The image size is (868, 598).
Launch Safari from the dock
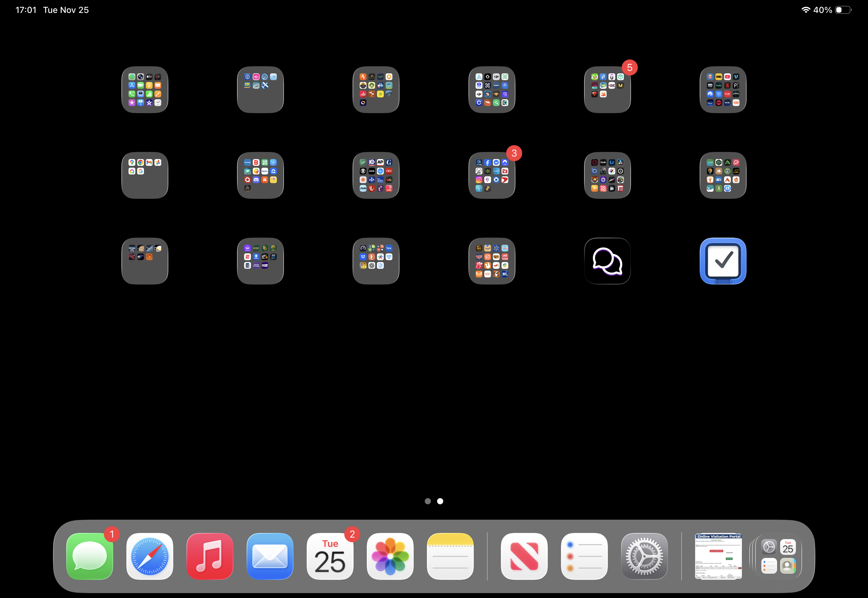[149, 556]
